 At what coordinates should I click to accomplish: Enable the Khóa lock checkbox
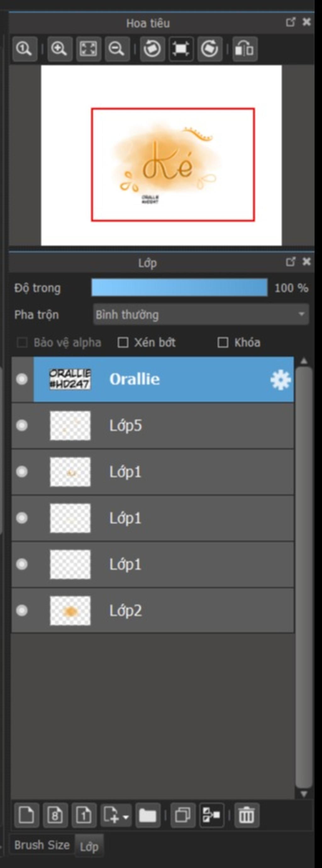pos(223,343)
